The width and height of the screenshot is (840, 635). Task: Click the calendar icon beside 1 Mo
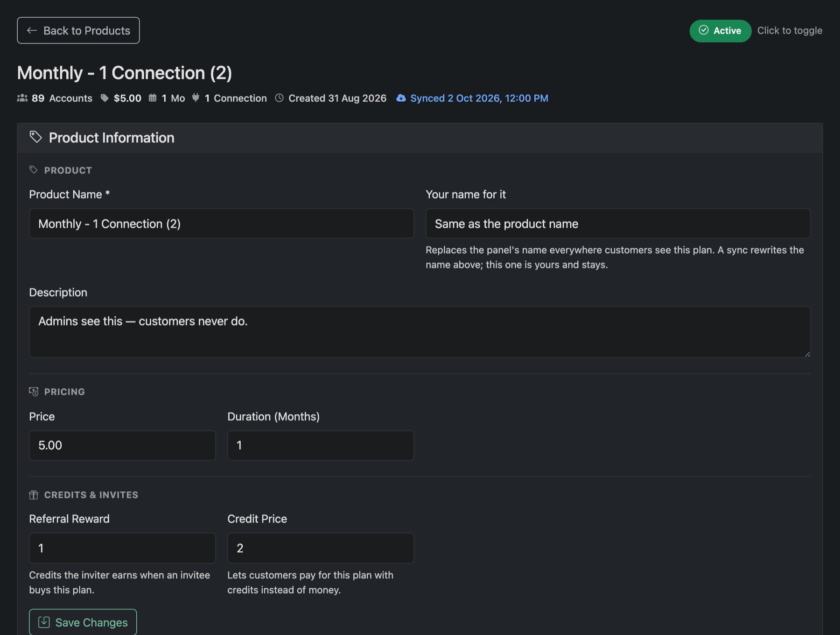[x=153, y=98]
